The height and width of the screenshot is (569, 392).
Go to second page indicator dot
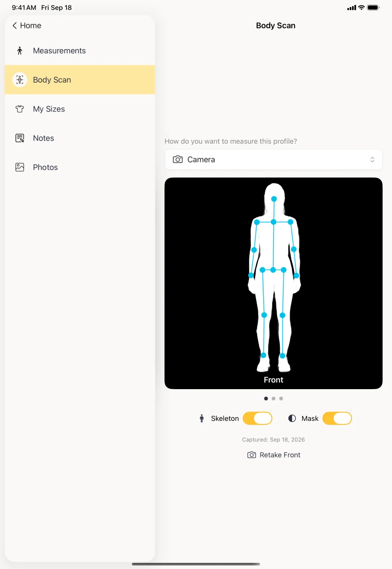[x=274, y=399]
